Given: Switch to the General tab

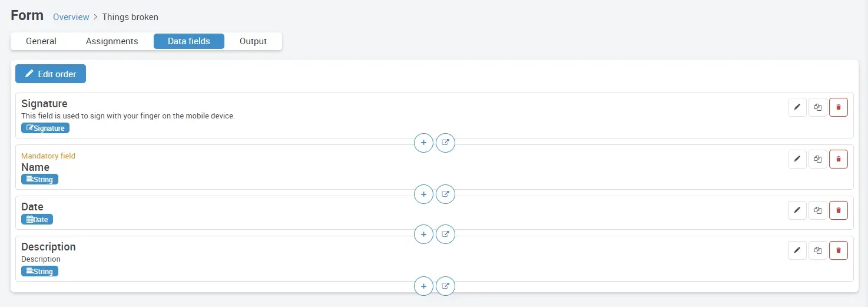Looking at the screenshot, I should pyautogui.click(x=41, y=41).
